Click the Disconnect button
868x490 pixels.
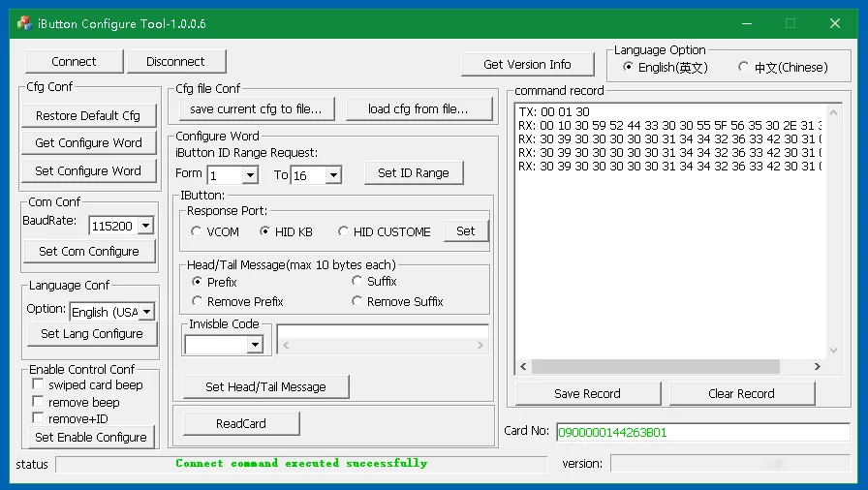click(x=176, y=61)
